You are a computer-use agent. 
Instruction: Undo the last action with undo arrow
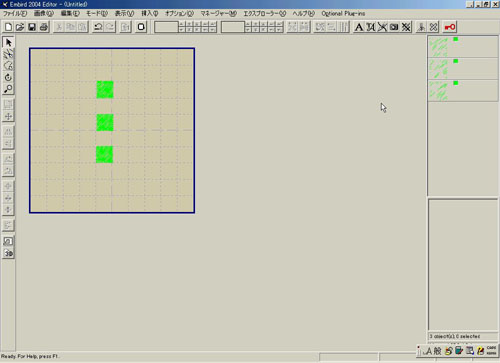[x=98, y=27]
